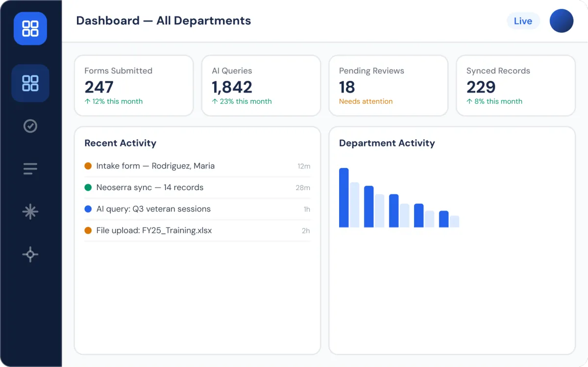Click the orange dot beside Intake form
Image resolution: width=588 pixels, height=367 pixels.
tap(88, 166)
